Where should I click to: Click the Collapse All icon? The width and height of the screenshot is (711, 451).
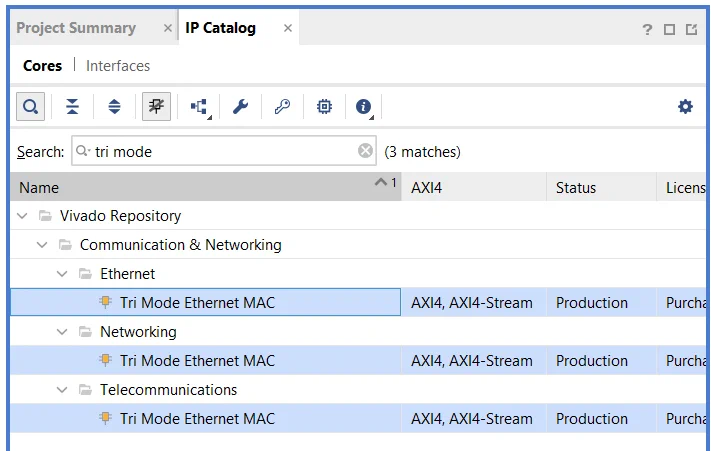coord(72,107)
